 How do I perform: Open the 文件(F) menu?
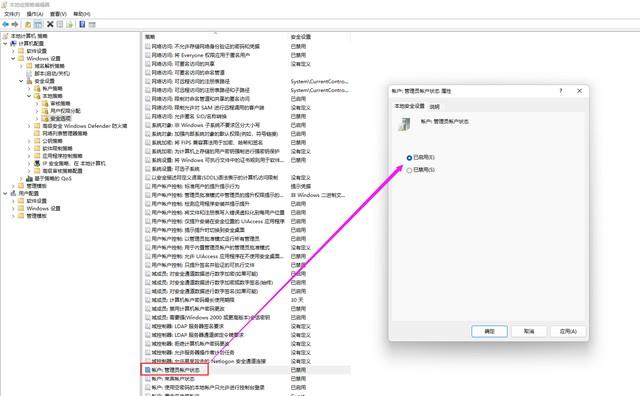[x=12, y=14]
